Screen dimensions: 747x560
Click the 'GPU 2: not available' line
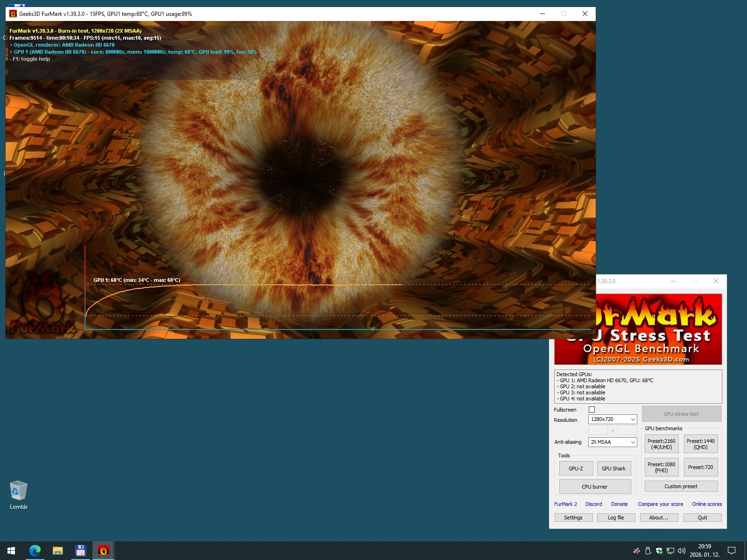[x=581, y=386]
